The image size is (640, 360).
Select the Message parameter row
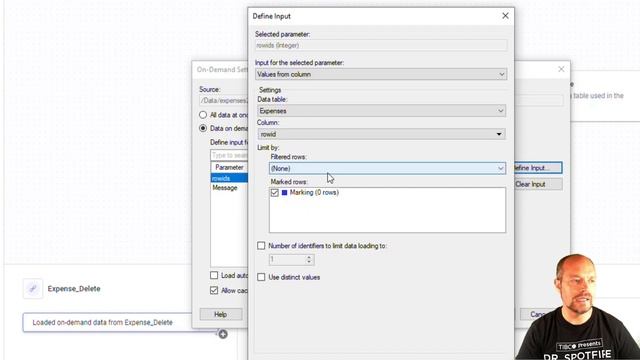229,188
